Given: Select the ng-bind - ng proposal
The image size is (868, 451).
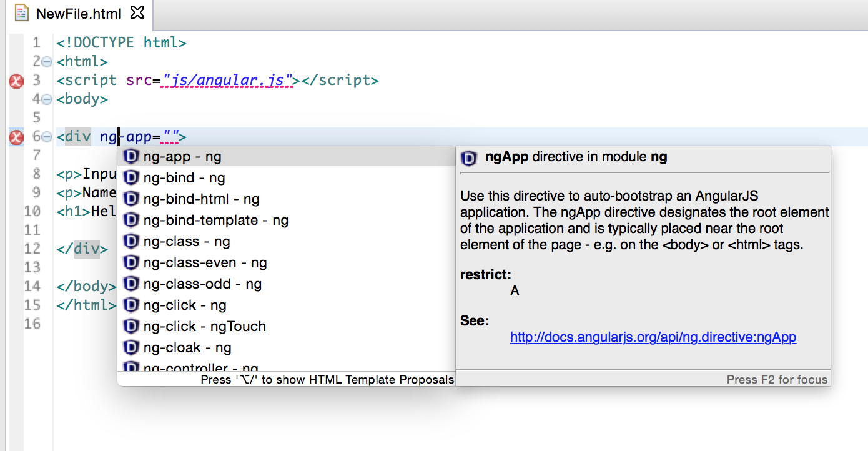Looking at the screenshot, I should (x=184, y=178).
